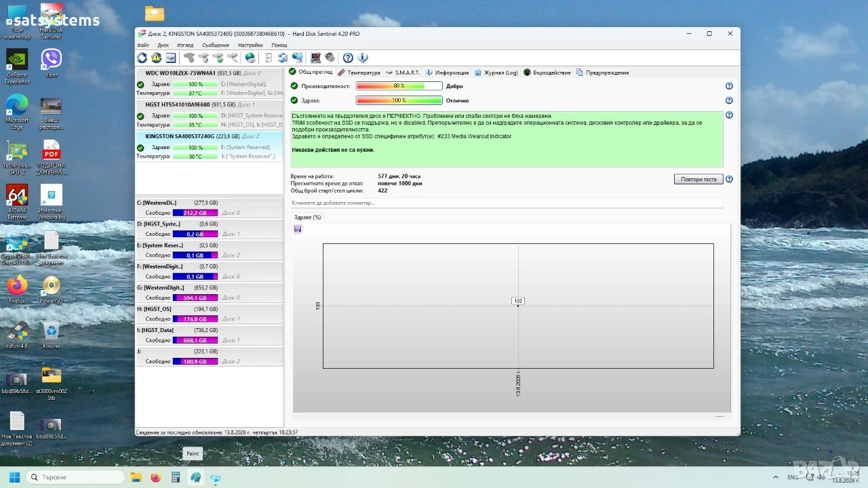Click help icon beside the Здраве bar
The height and width of the screenshot is (488, 868).
click(729, 100)
